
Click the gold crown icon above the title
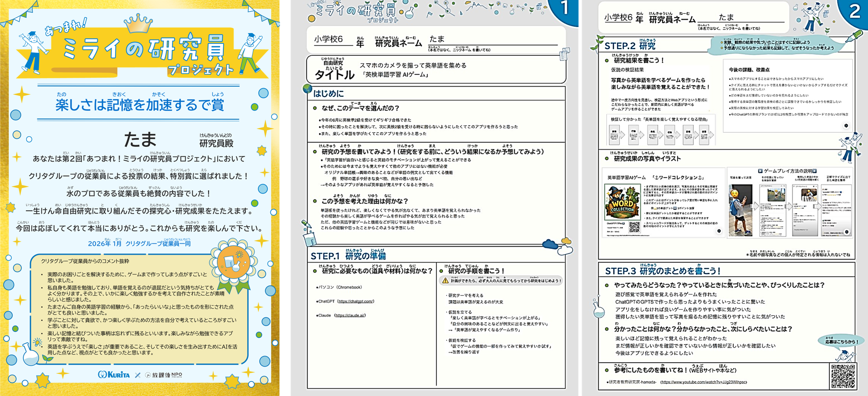point(139,23)
